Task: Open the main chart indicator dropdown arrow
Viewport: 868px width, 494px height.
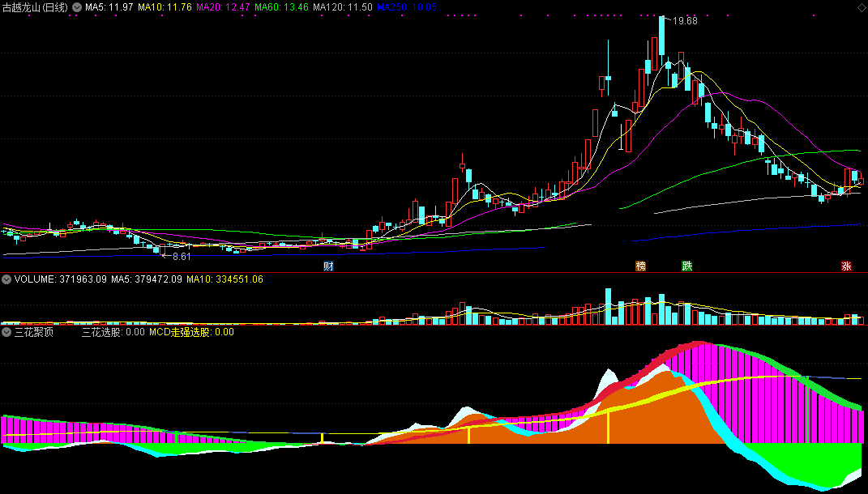Action: point(77,7)
